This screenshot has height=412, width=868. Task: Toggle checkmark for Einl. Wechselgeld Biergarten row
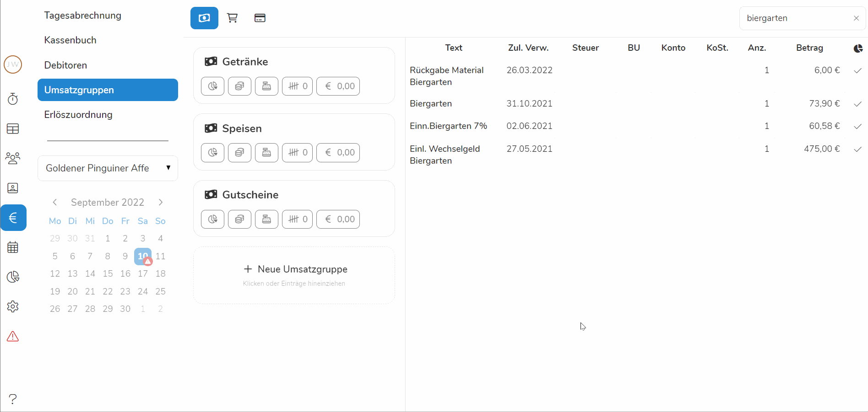[x=857, y=149]
